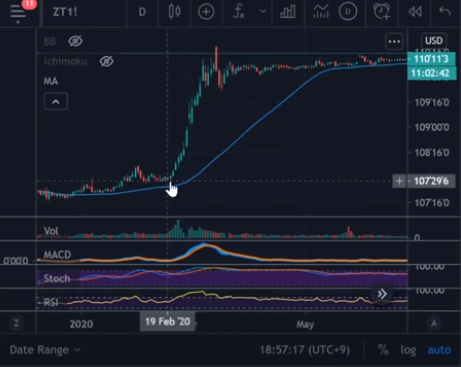
Task: Open the fx indicators menu
Action: point(239,12)
